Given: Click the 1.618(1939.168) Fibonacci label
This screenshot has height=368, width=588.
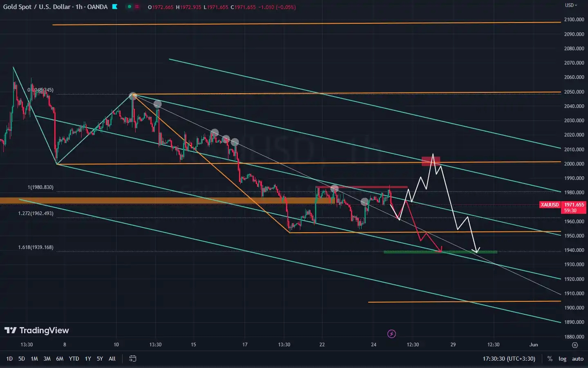Looking at the screenshot, I should point(36,247).
